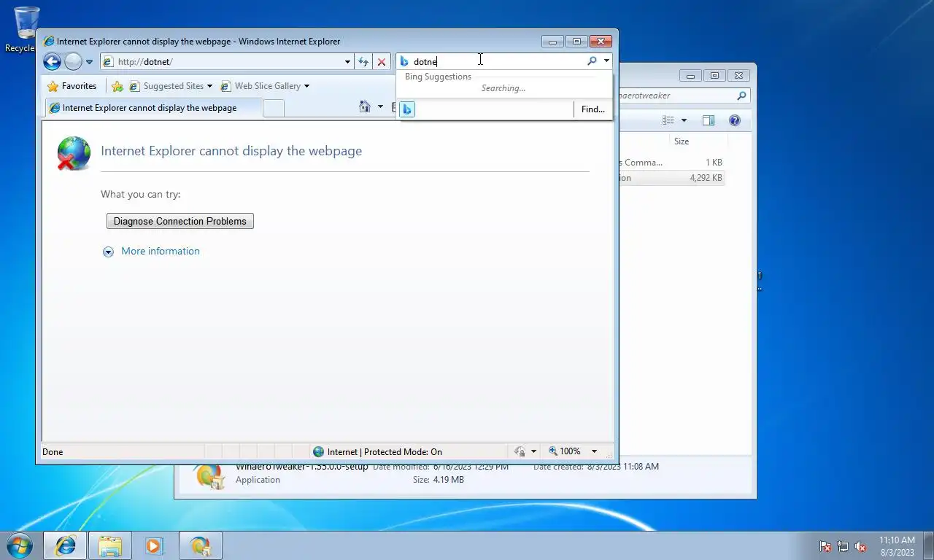Click the Add to Favorites Bar icon
Image resolution: width=934 pixels, height=560 pixels.
pos(117,86)
